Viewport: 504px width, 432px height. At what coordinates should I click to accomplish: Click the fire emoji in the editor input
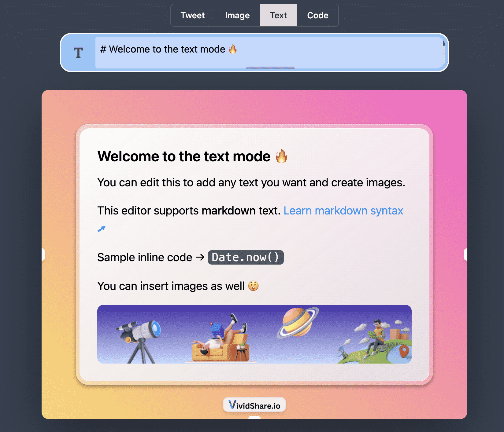tap(233, 49)
